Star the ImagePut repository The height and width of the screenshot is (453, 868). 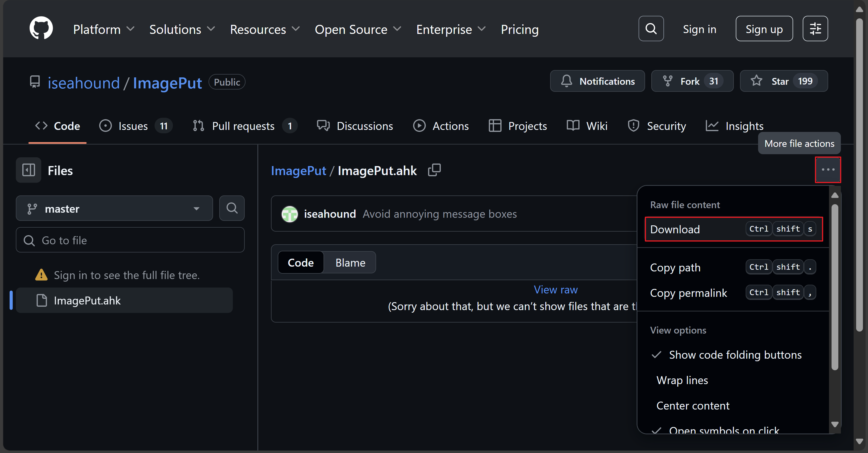pos(784,81)
